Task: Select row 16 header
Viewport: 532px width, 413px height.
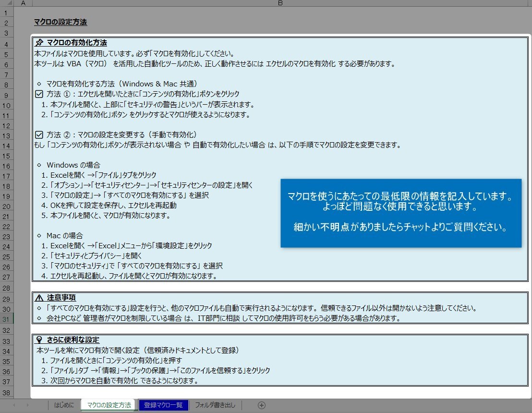Action: click(x=6, y=166)
